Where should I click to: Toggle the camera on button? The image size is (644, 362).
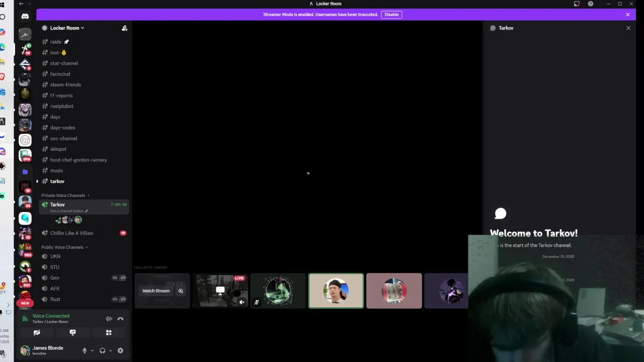coord(37,332)
